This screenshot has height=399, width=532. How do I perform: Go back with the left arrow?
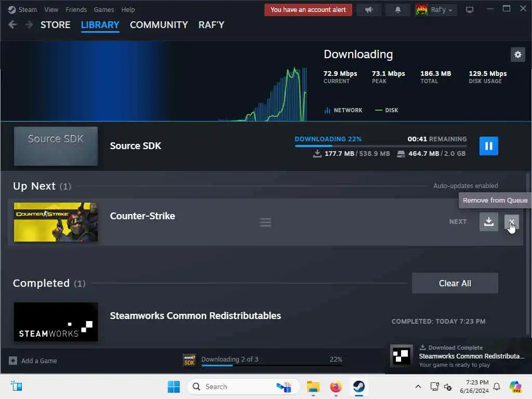[12, 24]
